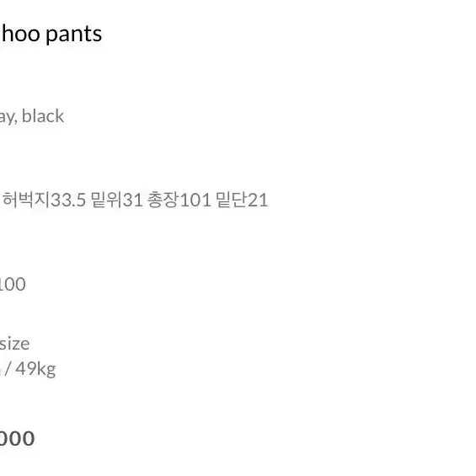Click the total length value 101
The height and width of the screenshot is (476, 476).
click(x=195, y=200)
